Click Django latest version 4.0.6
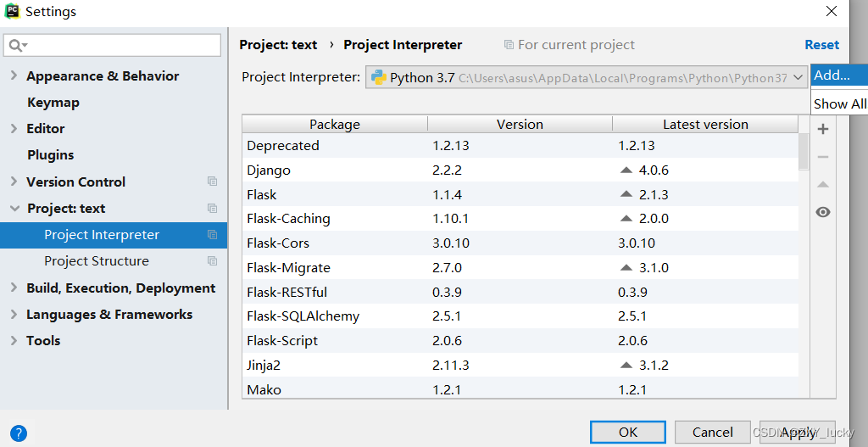Viewport: 868px width, 447px height. 654,170
